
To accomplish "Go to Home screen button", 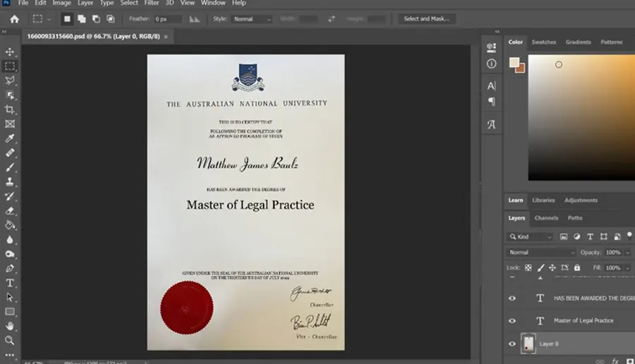I will tap(15, 19).
